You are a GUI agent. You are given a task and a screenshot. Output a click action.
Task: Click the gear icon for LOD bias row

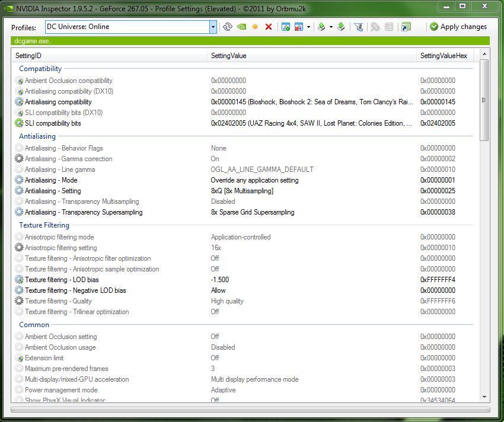pos(20,280)
